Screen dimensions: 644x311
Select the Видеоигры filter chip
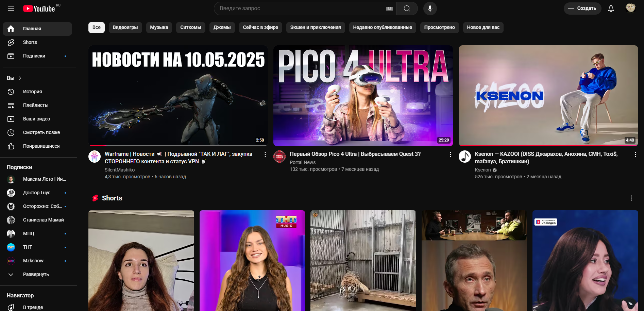click(125, 27)
